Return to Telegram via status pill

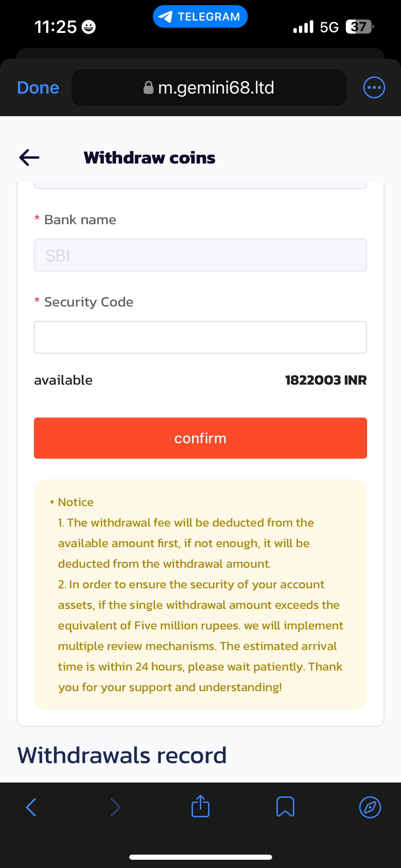[200, 16]
